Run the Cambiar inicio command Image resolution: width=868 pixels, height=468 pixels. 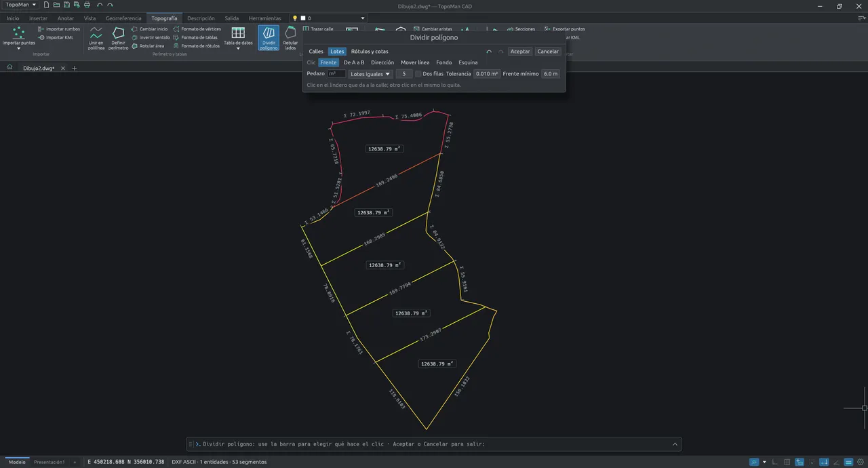click(x=149, y=29)
